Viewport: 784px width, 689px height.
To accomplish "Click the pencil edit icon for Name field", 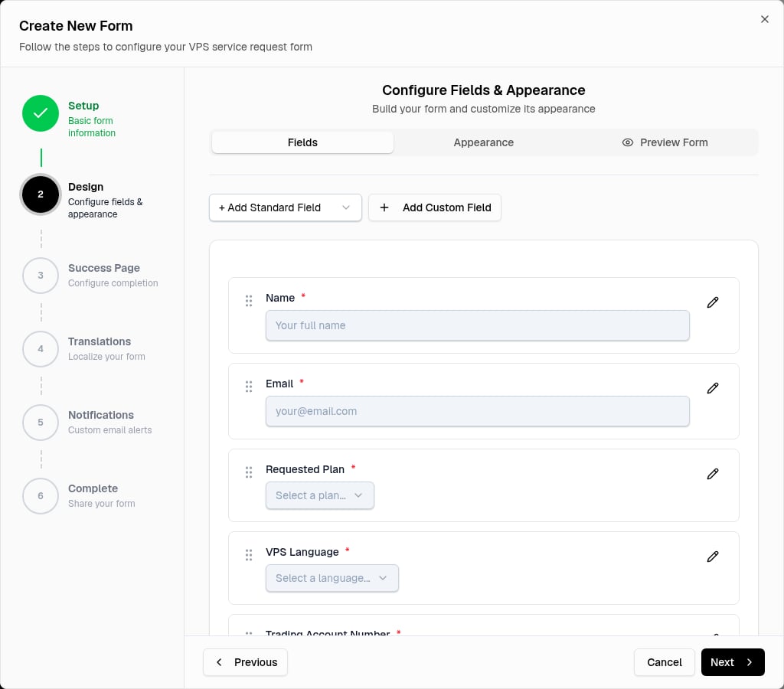I will [x=713, y=302].
